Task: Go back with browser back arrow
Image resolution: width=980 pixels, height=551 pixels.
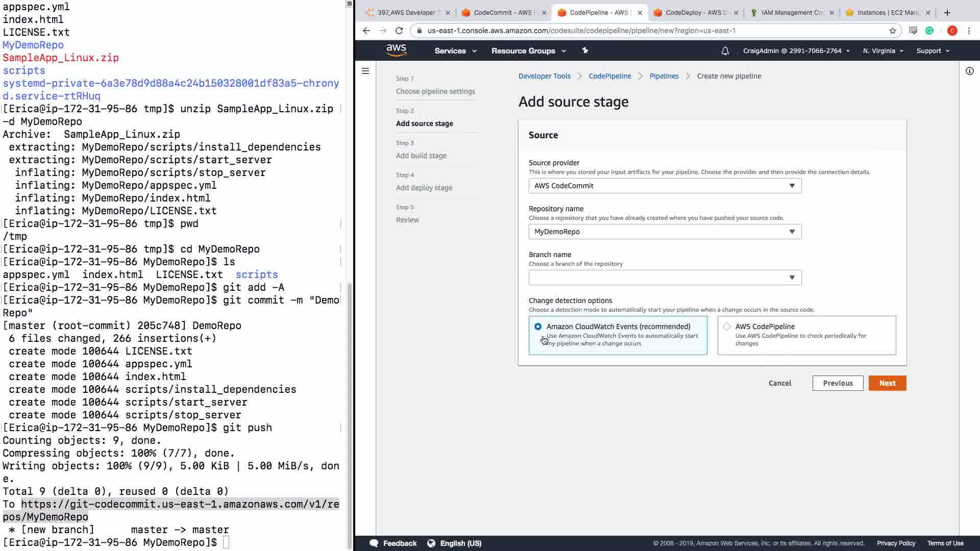Action: [366, 31]
